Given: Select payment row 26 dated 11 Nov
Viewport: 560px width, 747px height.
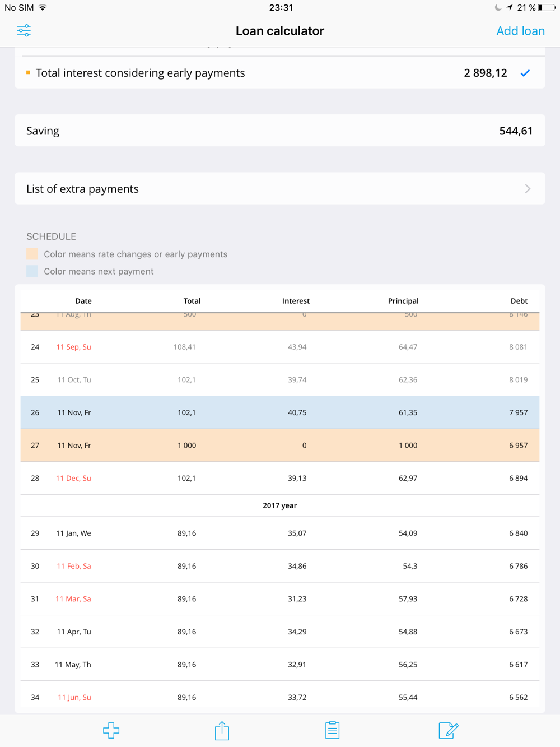Looking at the screenshot, I should tap(279, 412).
